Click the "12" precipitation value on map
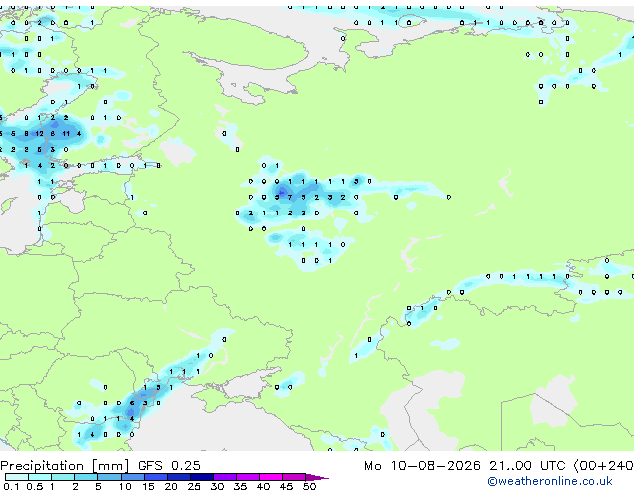Screen dimensions: 634x490 39,133
